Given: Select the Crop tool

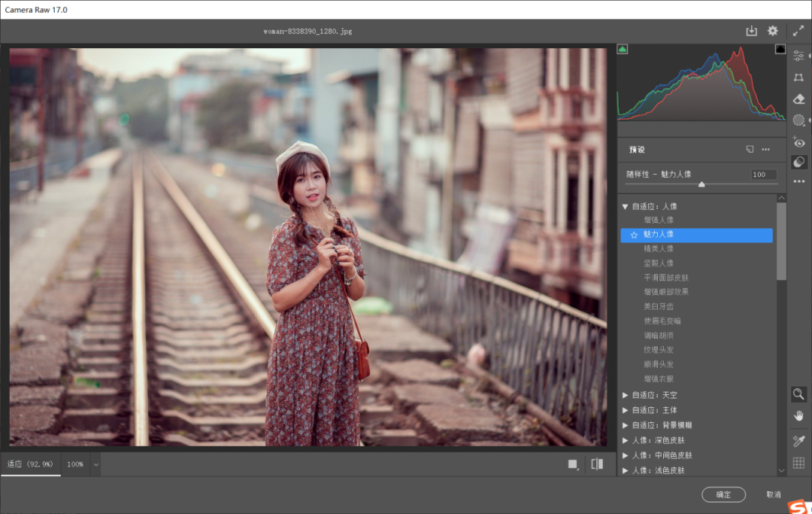Looking at the screenshot, I should coord(798,77).
